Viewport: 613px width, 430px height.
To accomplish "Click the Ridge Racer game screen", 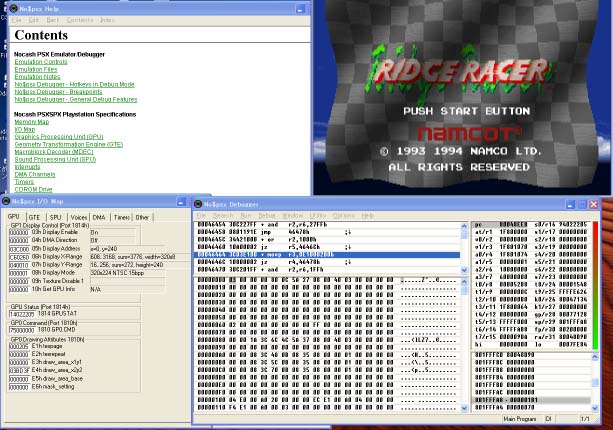I will click(461, 97).
